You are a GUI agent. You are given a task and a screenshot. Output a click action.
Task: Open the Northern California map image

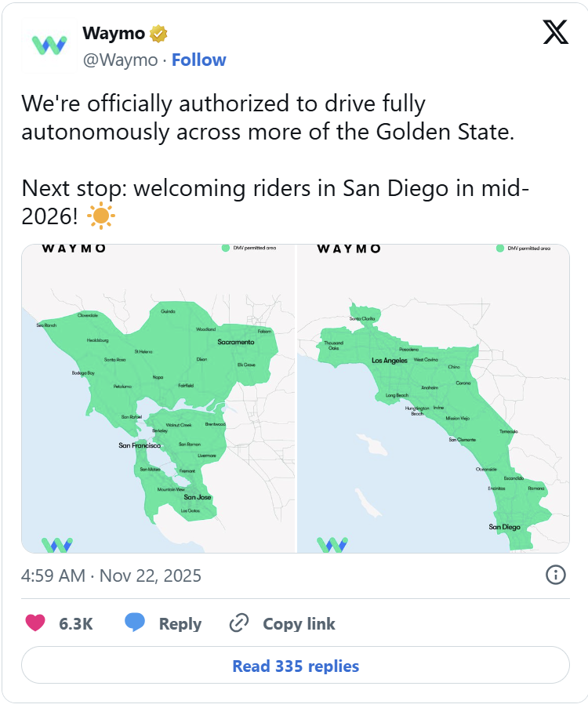coord(158,398)
